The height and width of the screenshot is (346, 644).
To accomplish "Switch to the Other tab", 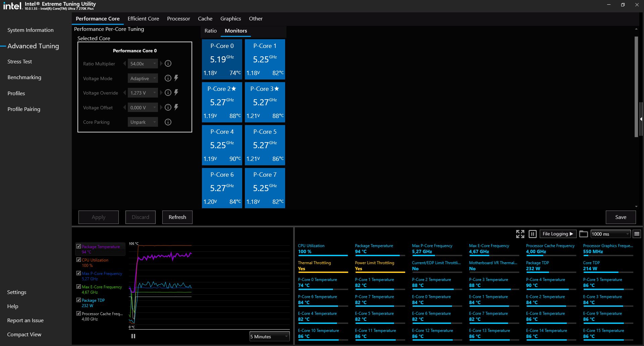I will pyautogui.click(x=256, y=19).
